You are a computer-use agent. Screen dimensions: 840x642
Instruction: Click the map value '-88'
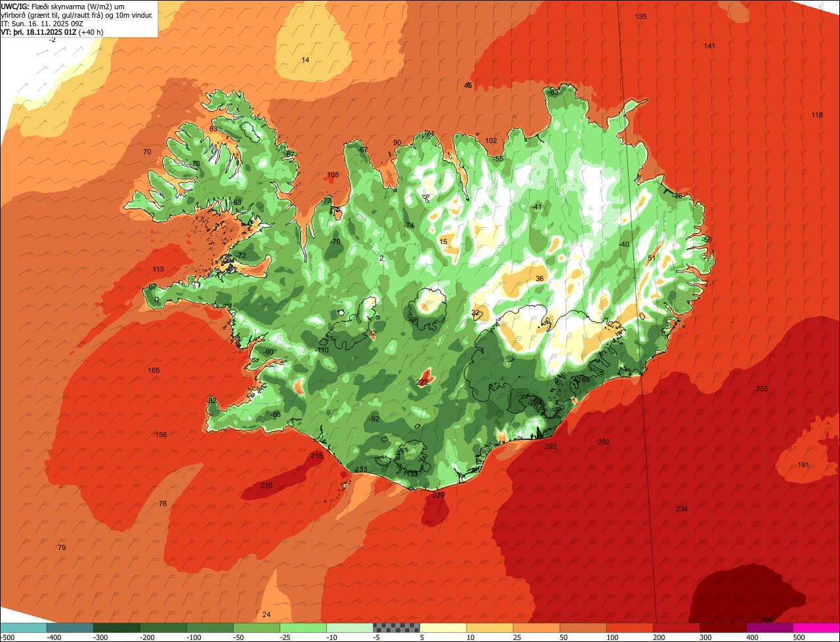coord(276,415)
